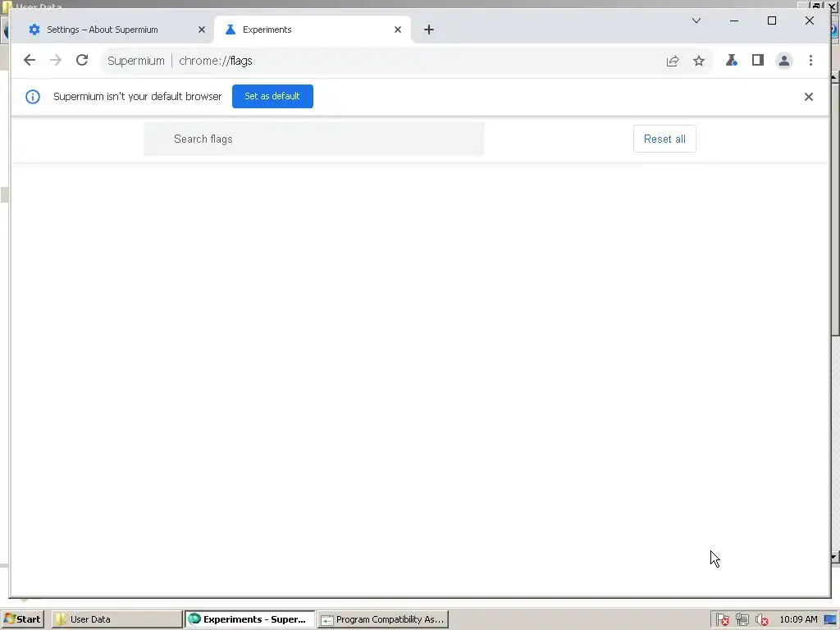Screen dimensions: 840x630
Task: Open a new tab with plus button
Action: tap(428, 30)
